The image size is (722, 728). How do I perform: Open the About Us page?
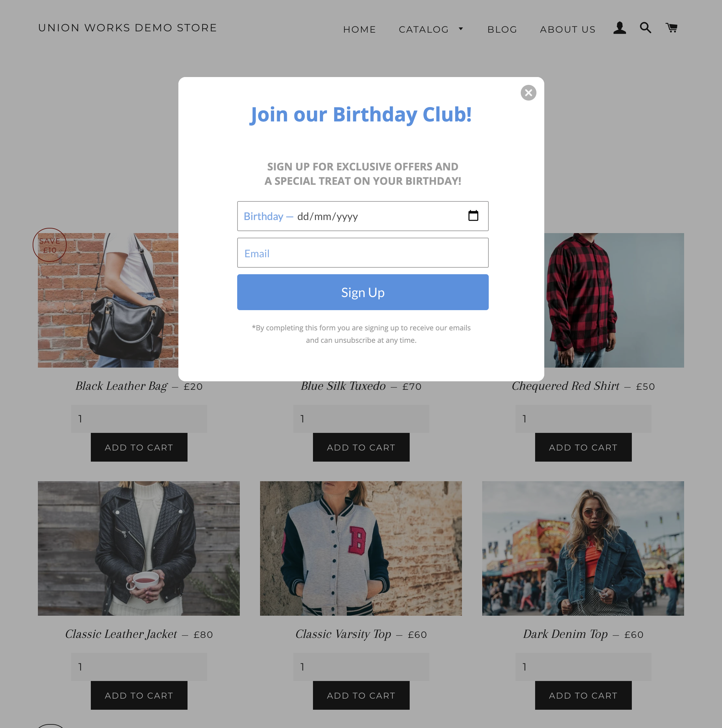pyautogui.click(x=567, y=29)
